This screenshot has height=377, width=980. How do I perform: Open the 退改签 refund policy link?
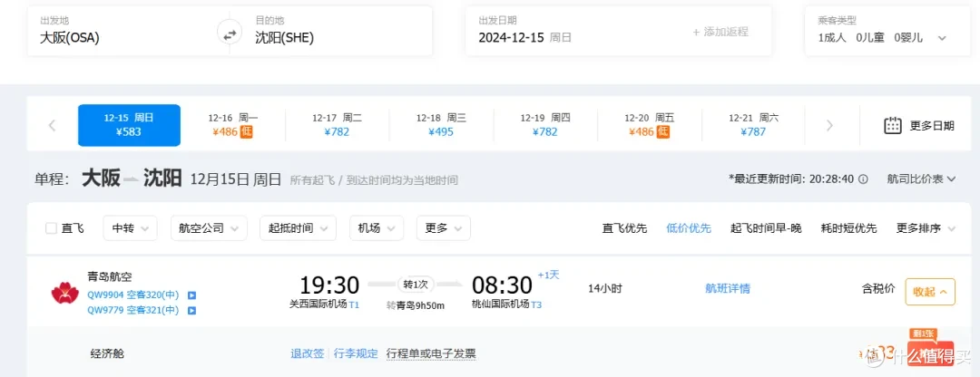tap(308, 354)
